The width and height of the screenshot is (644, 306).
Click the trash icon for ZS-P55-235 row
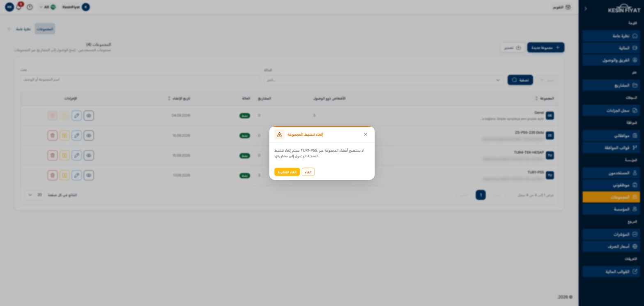[x=53, y=135]
